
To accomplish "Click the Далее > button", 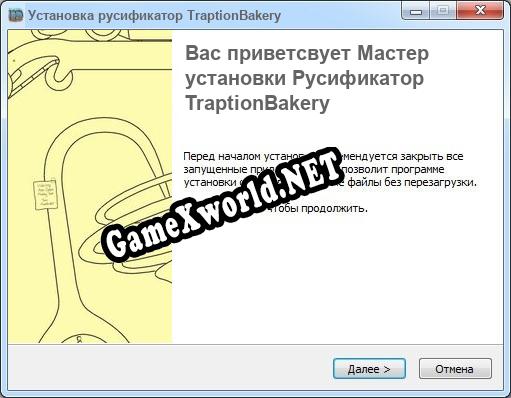I will 369,369.
